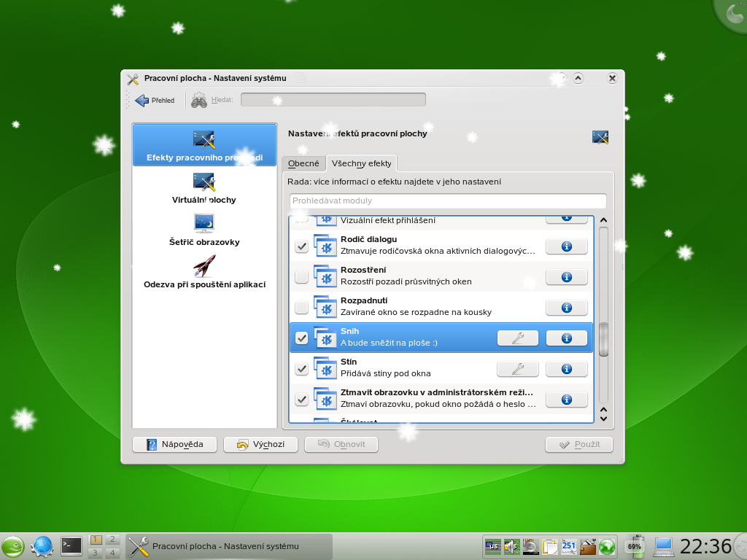The width and height of the screenshot is (747, 560).
Task: Click the Hledat search field
Action: click(x=333, y=99)
